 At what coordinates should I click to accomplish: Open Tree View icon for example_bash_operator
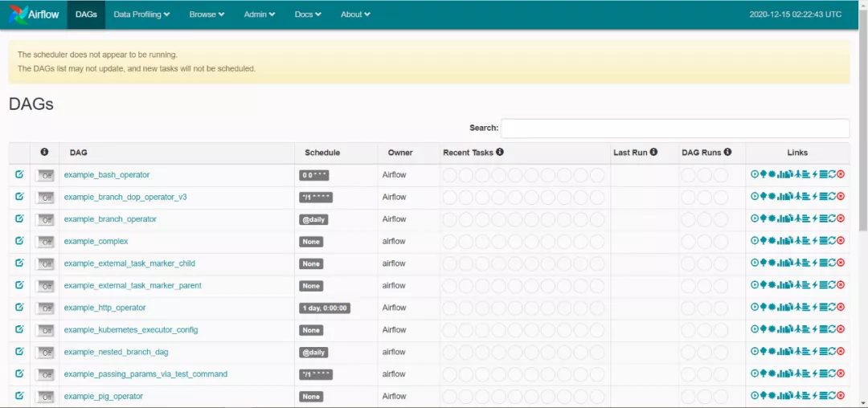point(764,174)
